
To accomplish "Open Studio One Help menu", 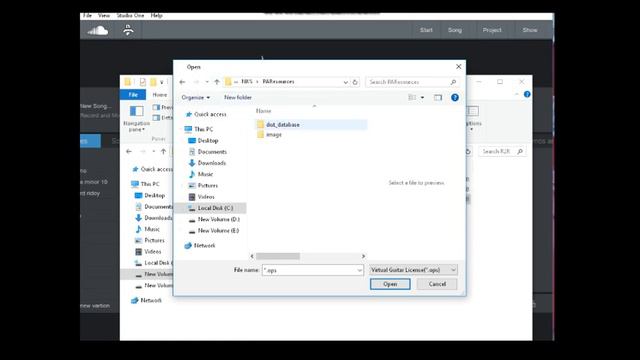I will pyautogui.click(x=156, y=16).
